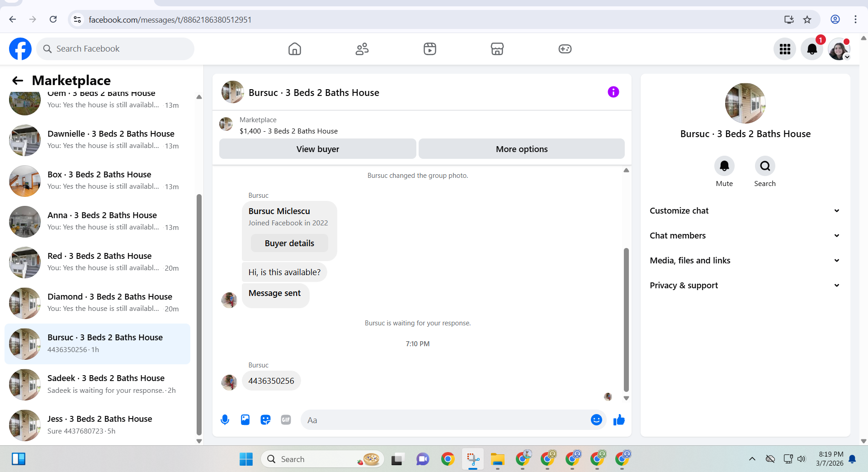Click the 4436350256 message bubble
Image resolution: width=868 pixels, height=472 pixels.
pyautogui.click(x=271, y=381)
